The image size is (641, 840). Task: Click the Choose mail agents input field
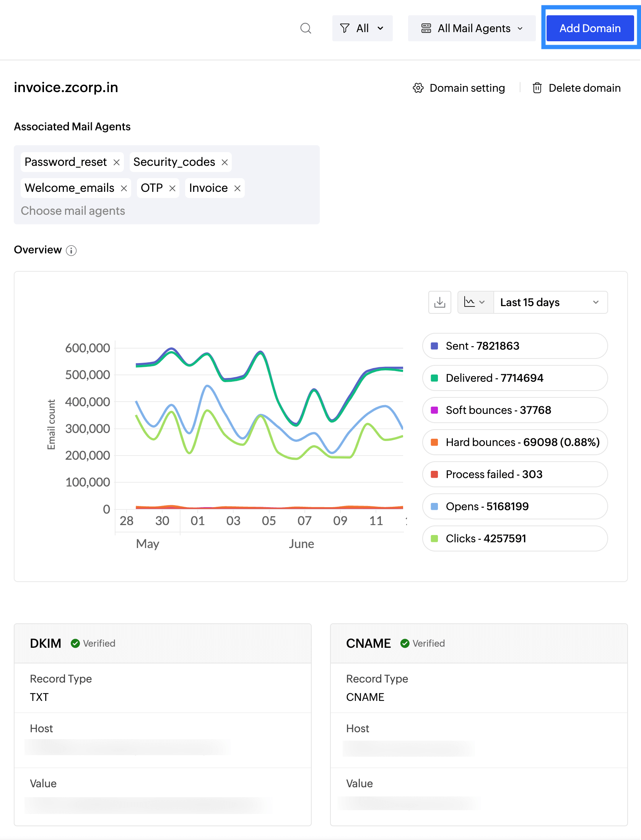click(x=73, y=211)
